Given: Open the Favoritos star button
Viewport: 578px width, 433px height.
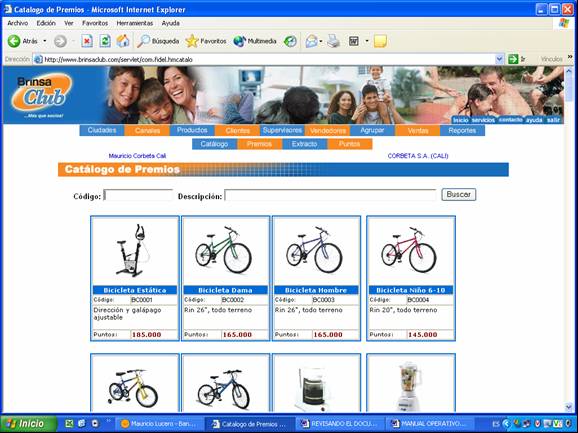Looking at the screenshot, I should click(206, 41).
